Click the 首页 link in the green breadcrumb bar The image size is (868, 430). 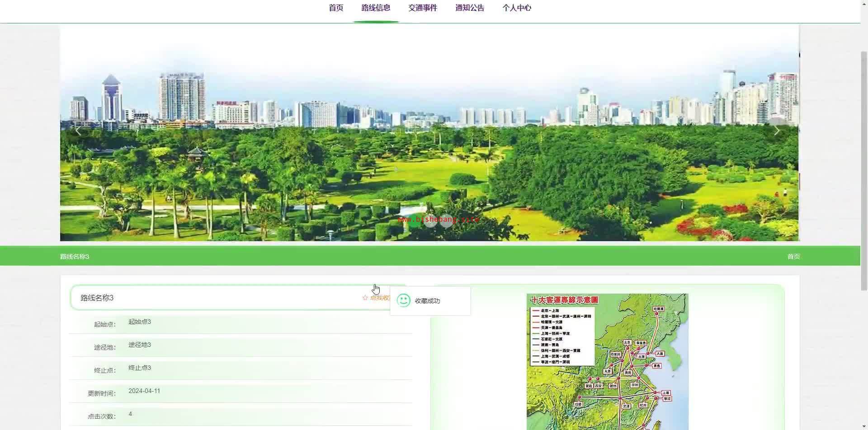point(793,257)
